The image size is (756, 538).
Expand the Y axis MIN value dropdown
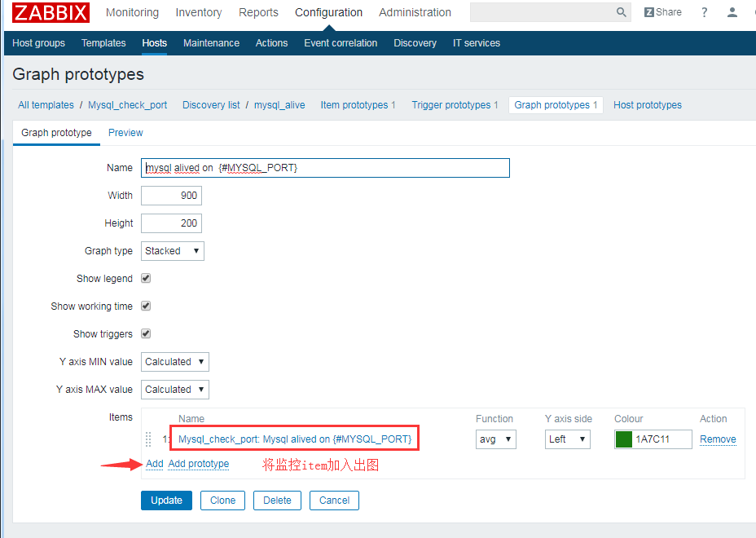tap(175, 362)
